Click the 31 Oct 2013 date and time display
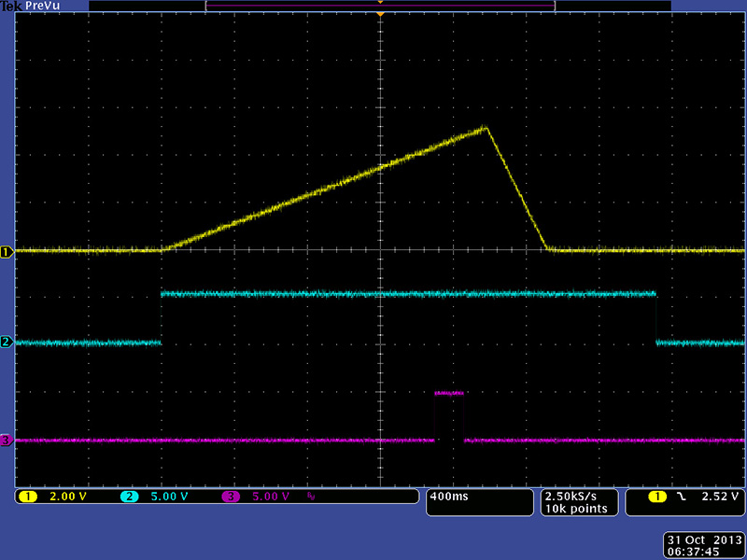The width and height of the screenshot is (747, 560). [x=701, y=545]
